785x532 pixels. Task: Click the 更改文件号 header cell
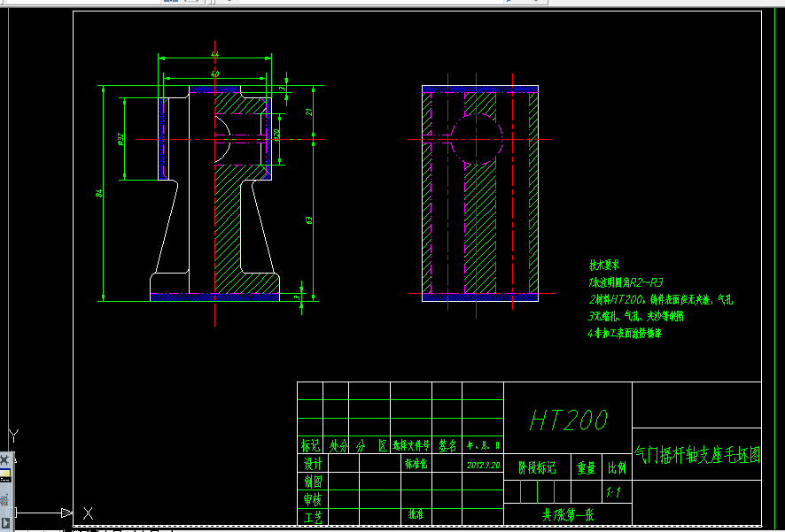coord(410,444)
